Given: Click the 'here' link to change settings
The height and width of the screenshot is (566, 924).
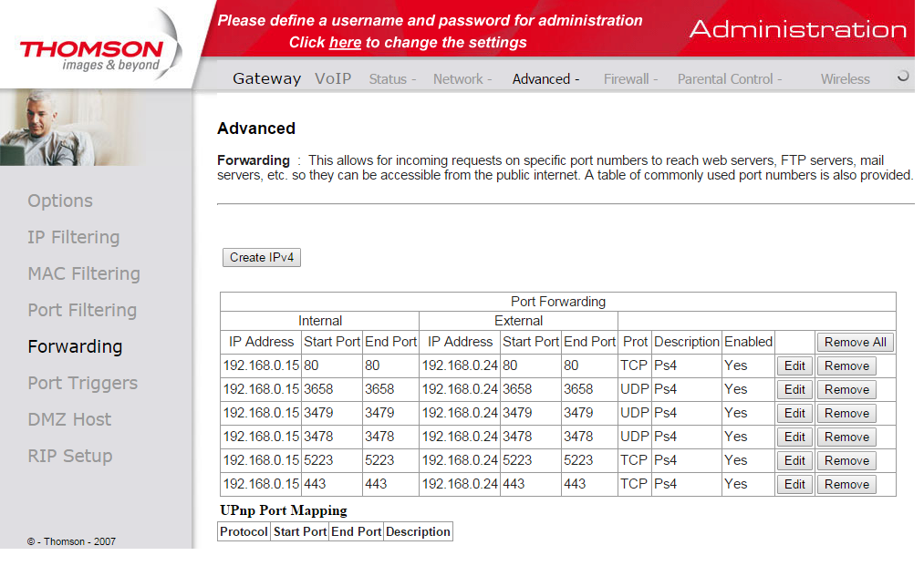Looking at the screenshot, I should pyautogui.click(x=345, y=43).
